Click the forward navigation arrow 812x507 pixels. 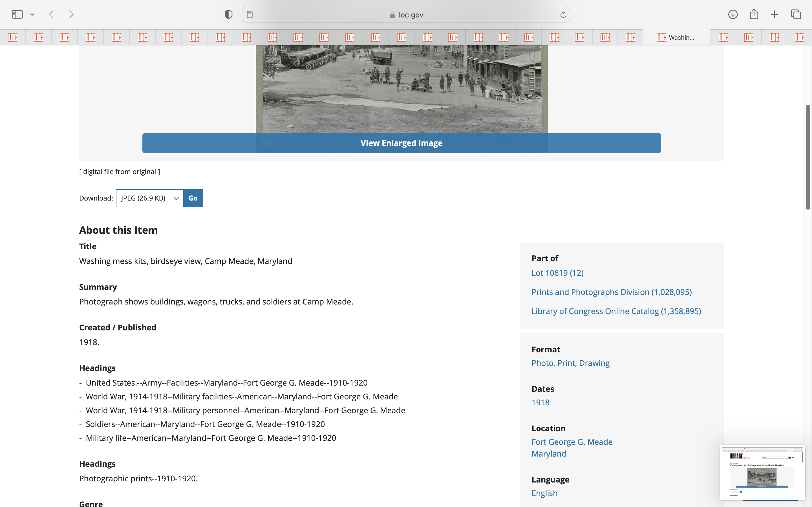point(71,14)
